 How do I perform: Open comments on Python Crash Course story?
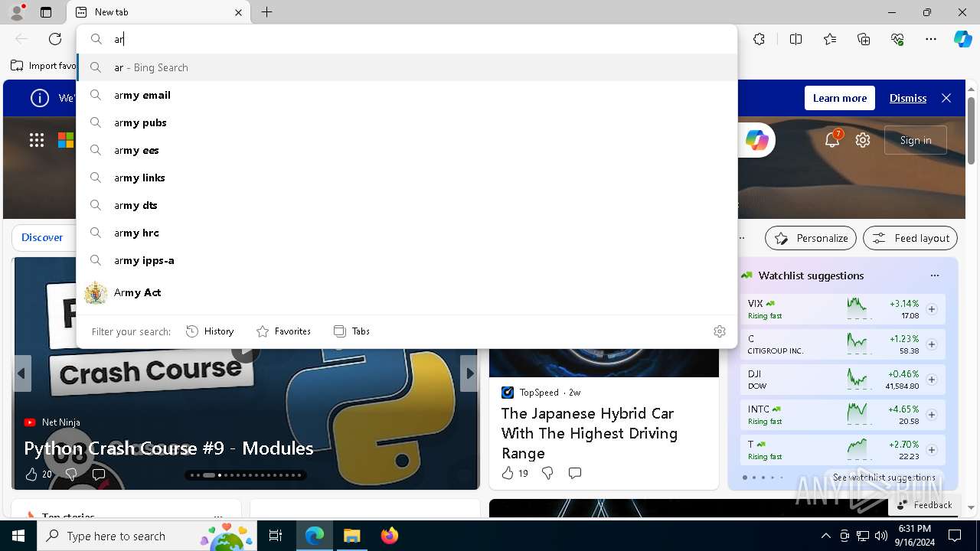pos(99,474)
